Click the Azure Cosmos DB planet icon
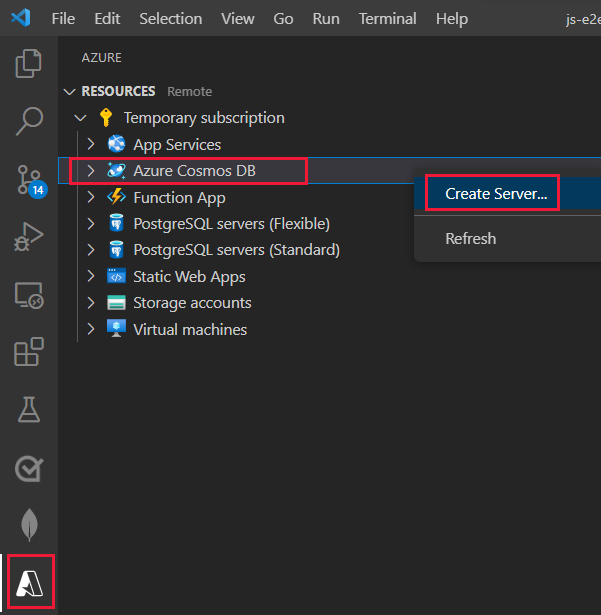The width and height of the screenshot is (601, 615). (x=117, y=171)
